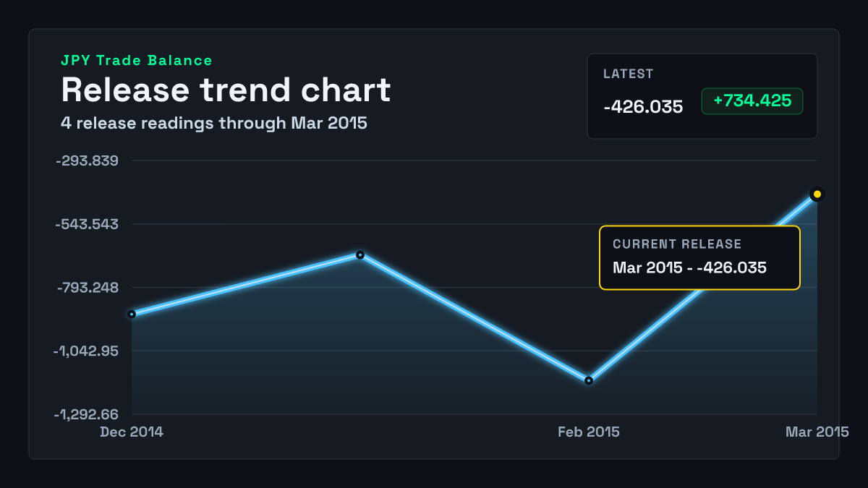Click the green +734.425 change badge
868x488 pixels.
coord(752,101)
